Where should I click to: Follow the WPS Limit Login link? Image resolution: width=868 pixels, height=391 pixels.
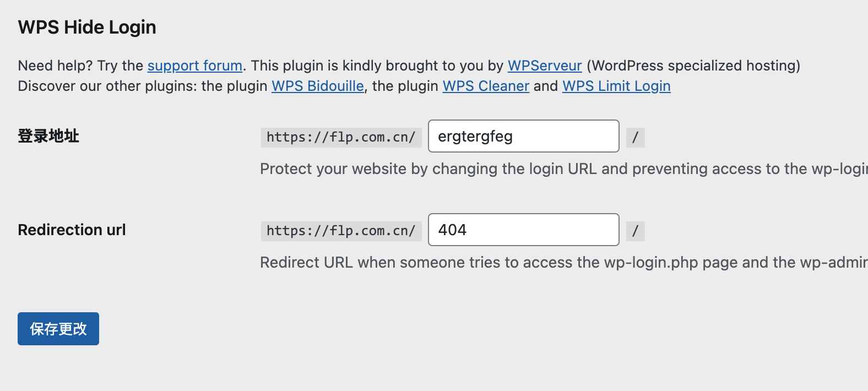click(616, 86)
